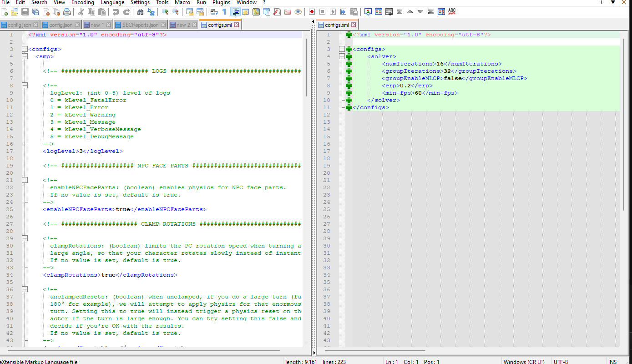Collapse the unclampedResets comment on line 36
Image resolution: width=632 pixels, height=364 pixels.
25,289
